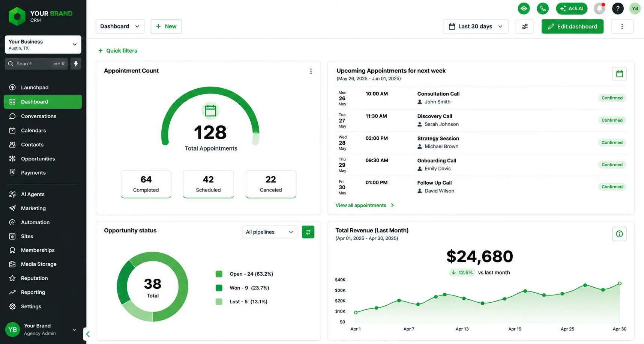This screenshot has height=344, width=644.
Task: Open Calendars in the sidebar
Action: click(x=43, y=131)
